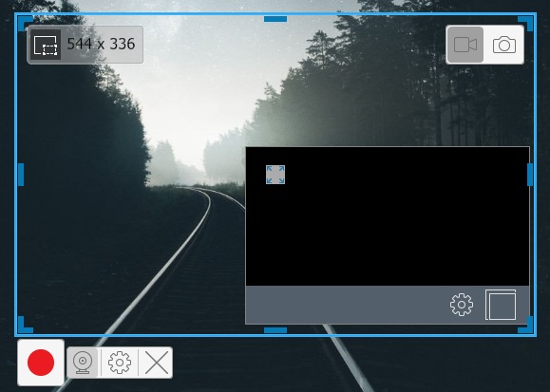550x392 pixels.
Task: Click the webcam window size square icon
Action: coord(501,305)
